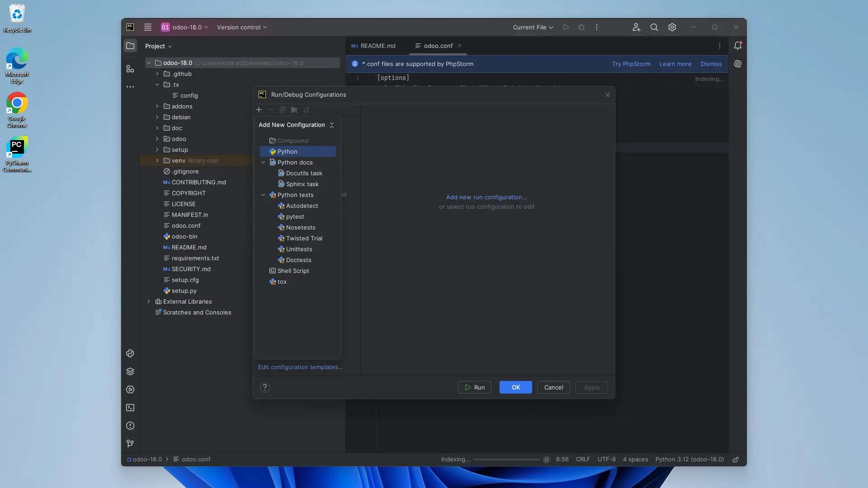Expand the addons folder
Viewport: 868px width, 488px height.
157,106
